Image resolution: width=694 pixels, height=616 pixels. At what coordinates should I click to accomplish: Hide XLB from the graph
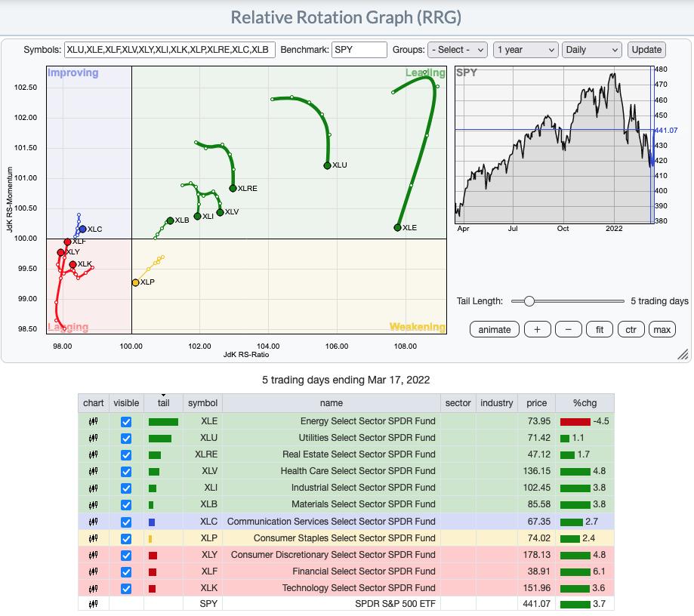(126, 505)
